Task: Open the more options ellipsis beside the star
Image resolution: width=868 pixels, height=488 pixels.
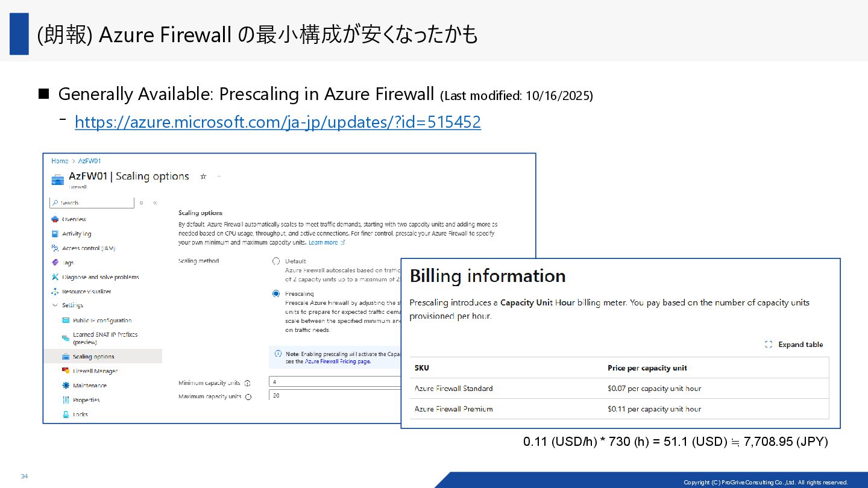Action: (218, 177)
